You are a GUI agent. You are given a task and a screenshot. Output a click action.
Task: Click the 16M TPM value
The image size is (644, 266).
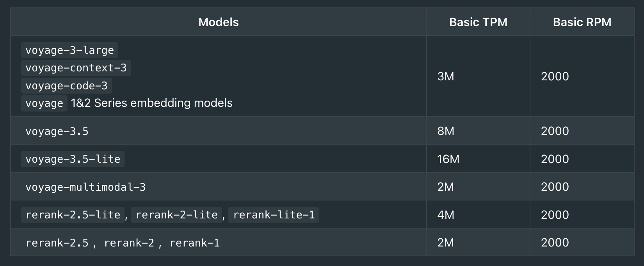tap(448, 159)
